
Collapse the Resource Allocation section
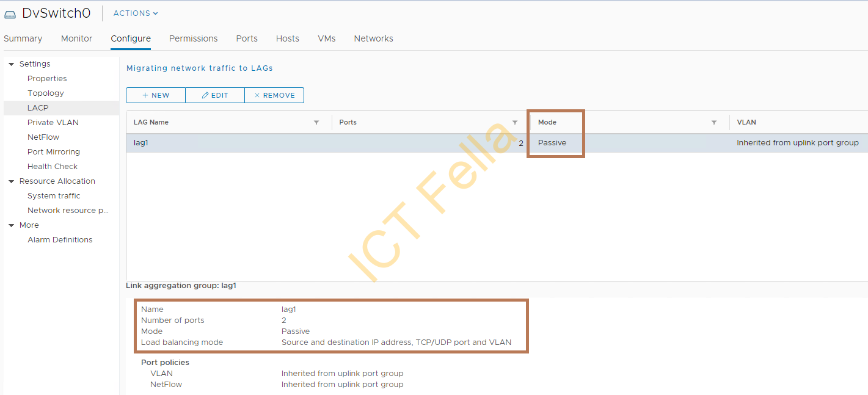point(11,181)
